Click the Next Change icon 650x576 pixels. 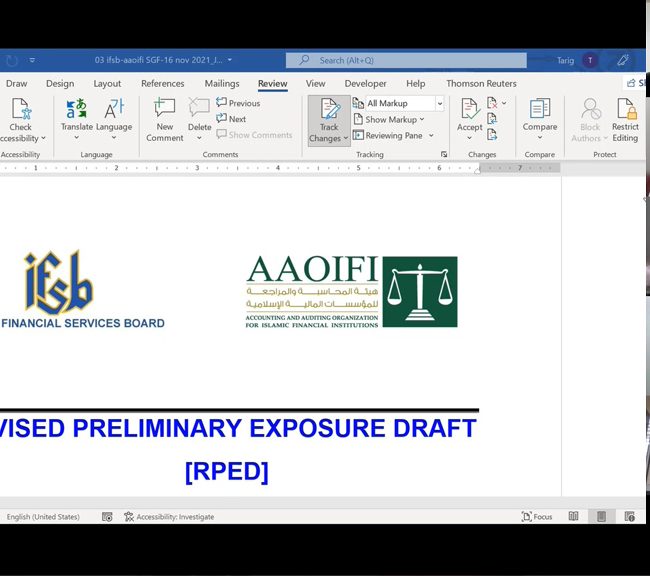[492, 135]
